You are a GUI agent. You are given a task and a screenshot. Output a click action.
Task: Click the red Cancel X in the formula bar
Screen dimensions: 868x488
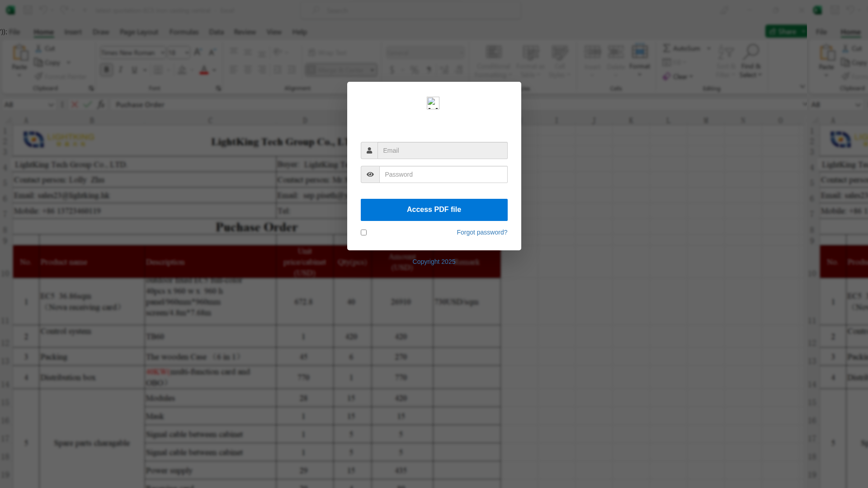pyautogui.click(x=75, y=104)
